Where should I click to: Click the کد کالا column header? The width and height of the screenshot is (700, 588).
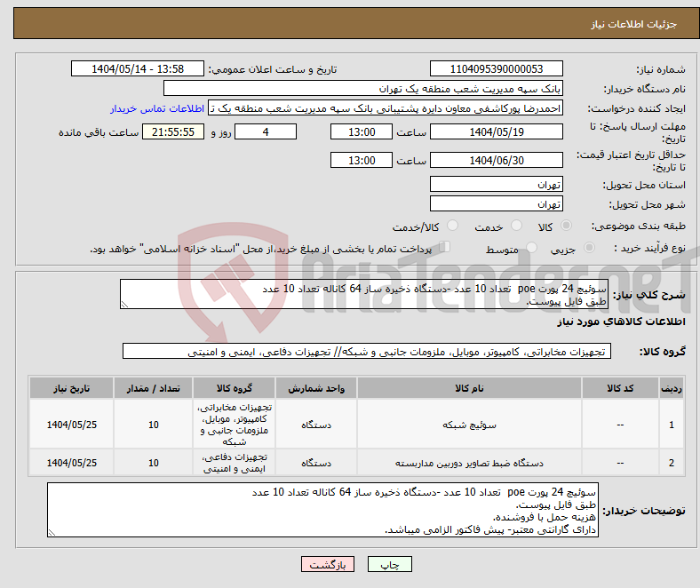click(620, 388)
